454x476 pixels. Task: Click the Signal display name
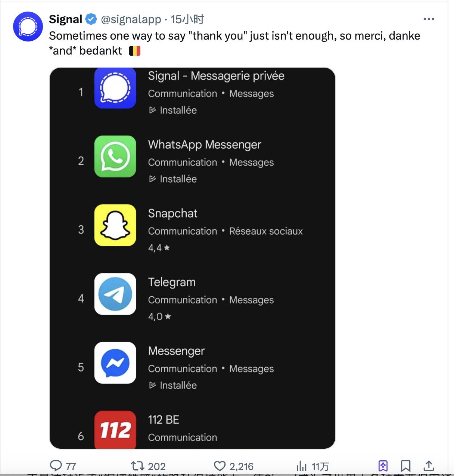pos(66,19)
